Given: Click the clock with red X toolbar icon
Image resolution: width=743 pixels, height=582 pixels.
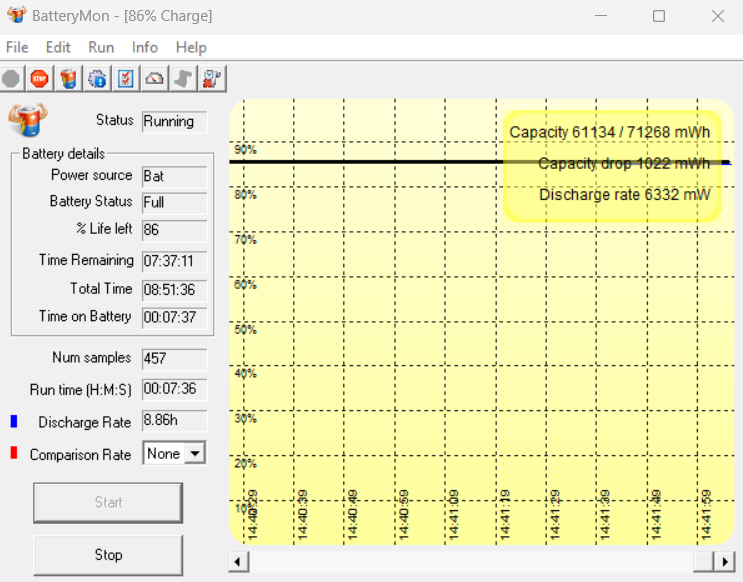Looking at the screenshot, I should (212, 79).
